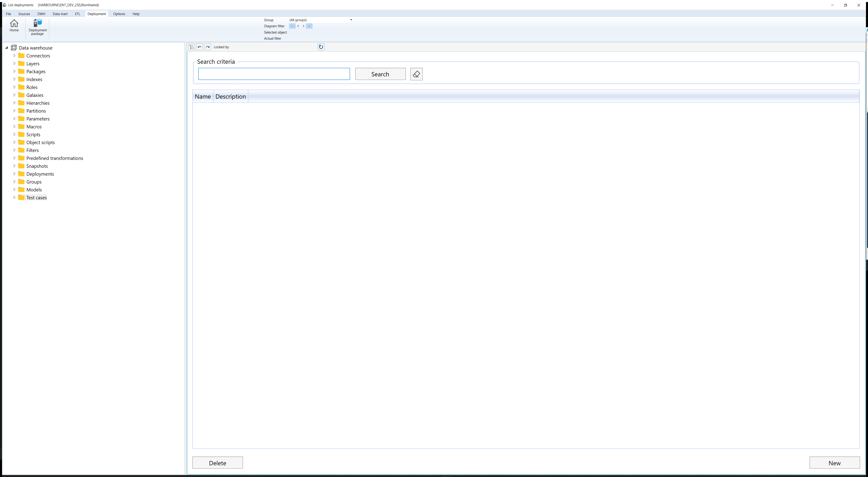
Task: Select Scripts in the tree
Action: (x=33, y=135)
